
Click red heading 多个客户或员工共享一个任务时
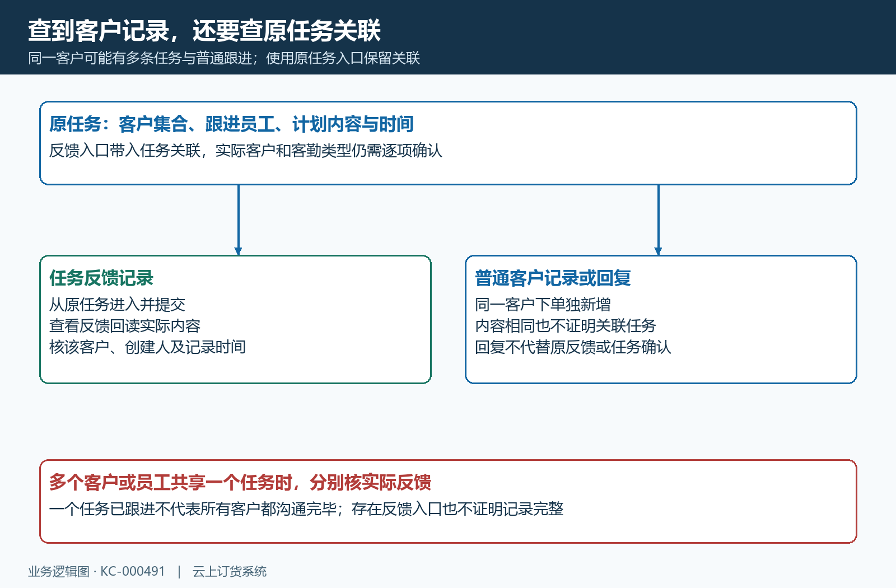[171, 482]
